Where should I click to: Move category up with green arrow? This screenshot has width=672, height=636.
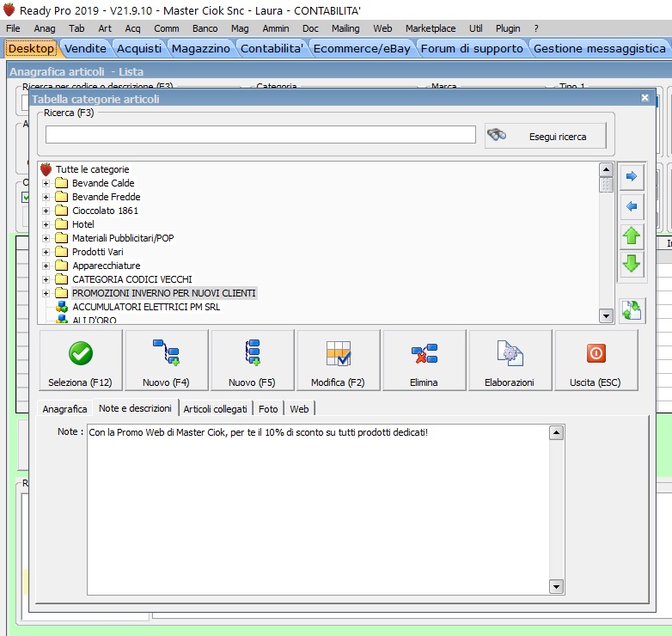pos(632,235)
